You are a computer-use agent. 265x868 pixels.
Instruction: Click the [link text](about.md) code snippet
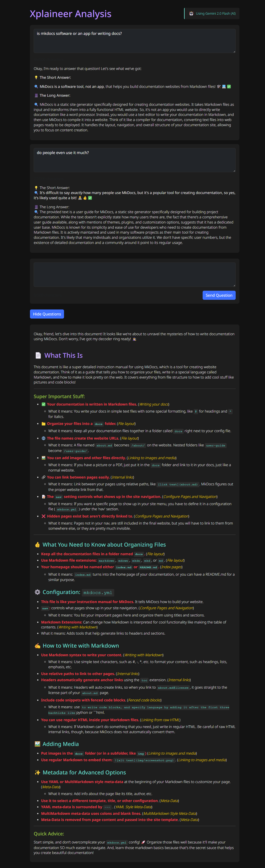pos(178,484)
